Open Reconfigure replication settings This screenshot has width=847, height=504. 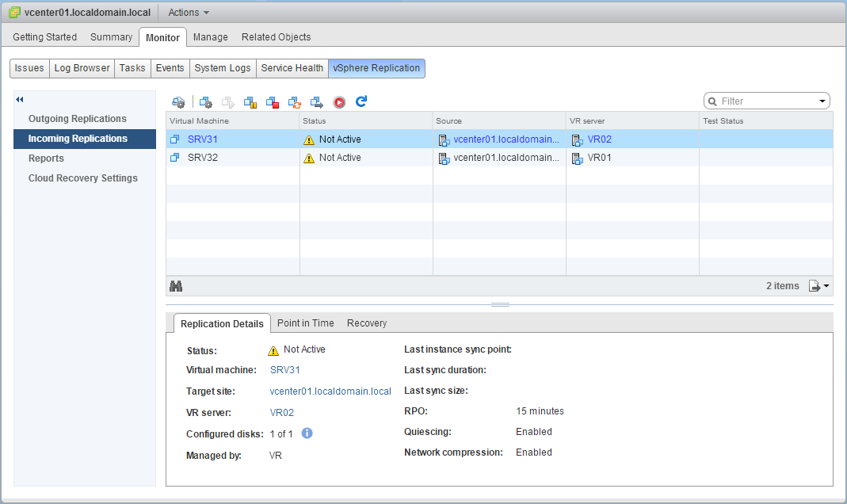click(x=206, y=102)
